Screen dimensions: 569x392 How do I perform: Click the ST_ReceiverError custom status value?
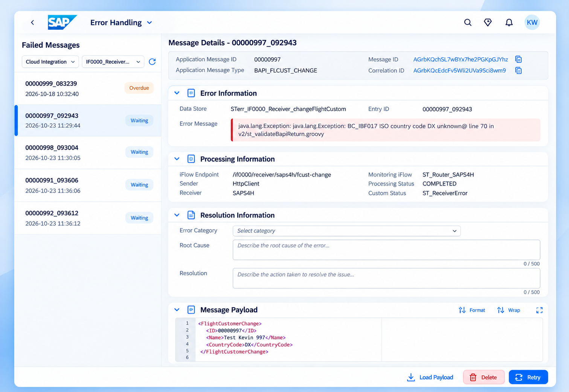(x=445, y=193)
